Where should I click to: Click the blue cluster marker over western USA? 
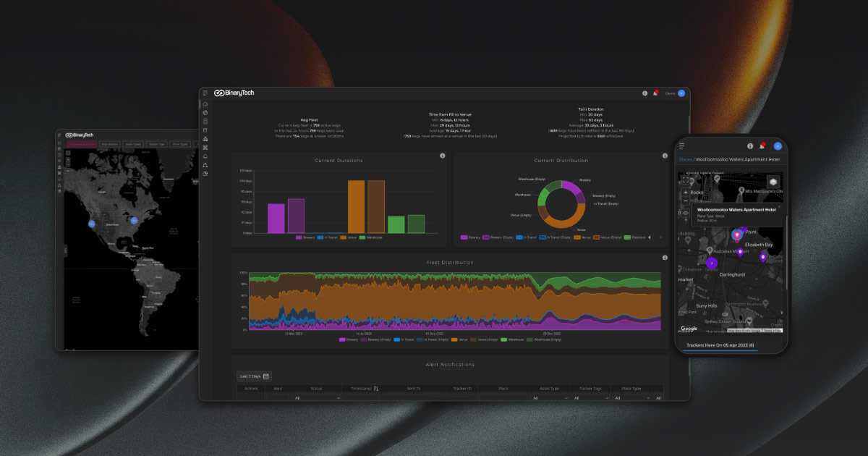coord(91,224)
